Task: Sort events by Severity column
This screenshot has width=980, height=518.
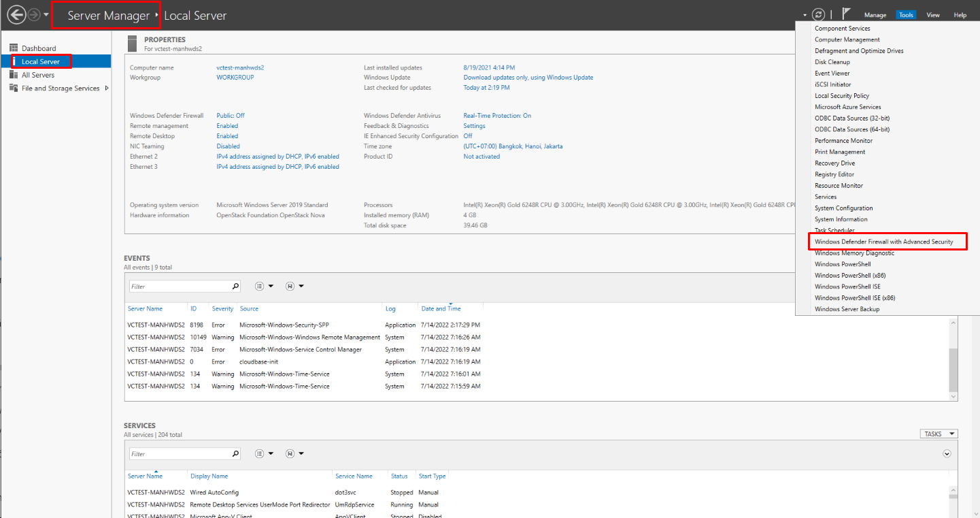Action: [x=222, y=309]
